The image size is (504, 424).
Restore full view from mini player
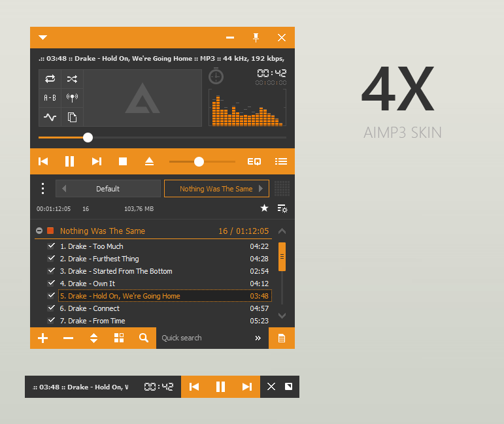click(289, 386)
